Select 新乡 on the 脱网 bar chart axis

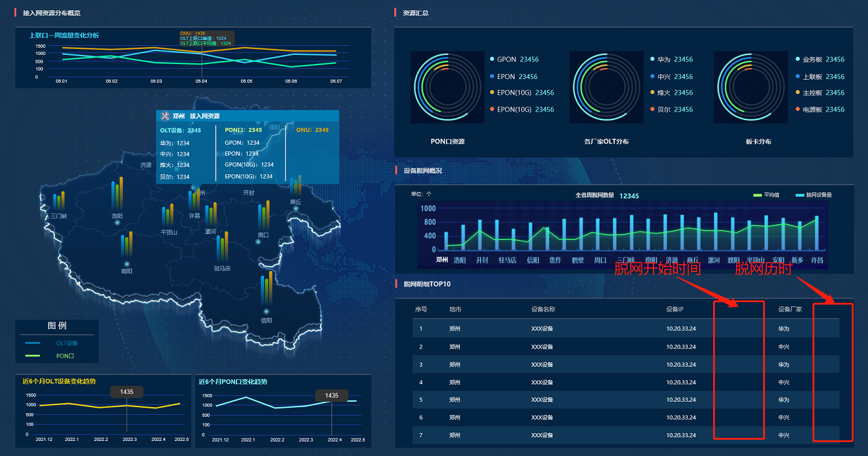(797, 260)
